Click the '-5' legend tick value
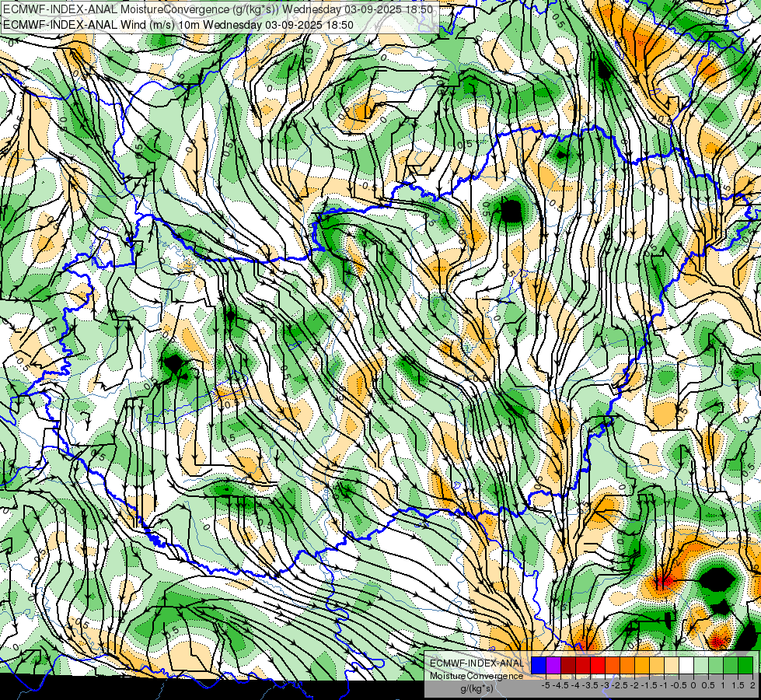Image resolution: width=761 pixels, height=700 pixels. click(x=546, y=685)
